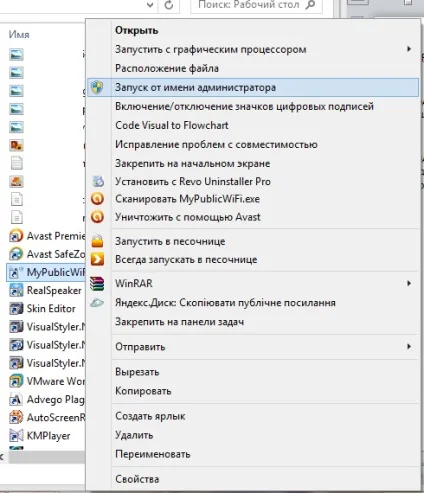Screen dimensions: 424x493
Task: Choose Исправление проблем с совместимостью
Action: tap(253, 144)
